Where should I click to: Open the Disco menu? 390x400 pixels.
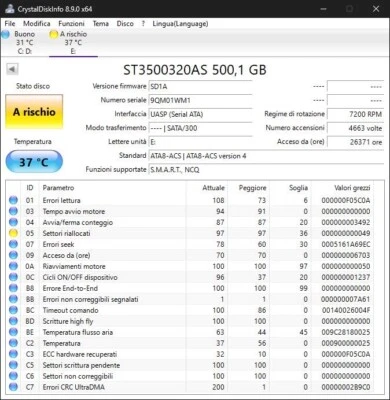125,24
